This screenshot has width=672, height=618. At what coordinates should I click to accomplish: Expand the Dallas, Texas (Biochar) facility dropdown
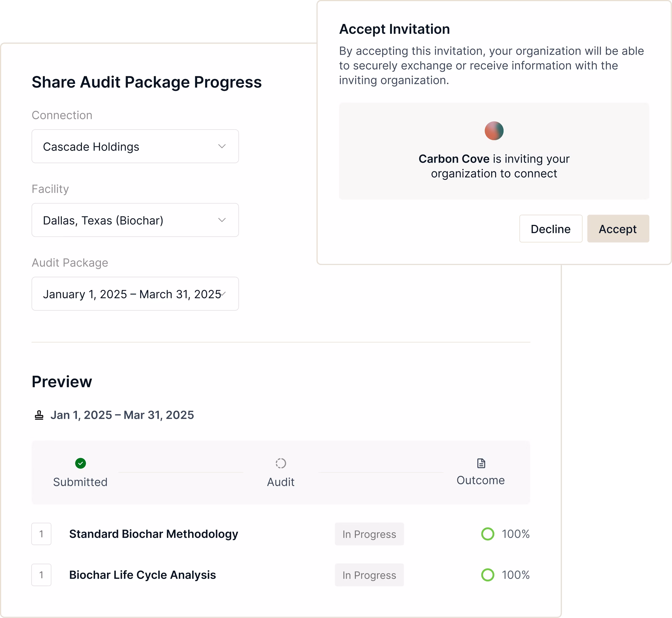tap(135, 220)
